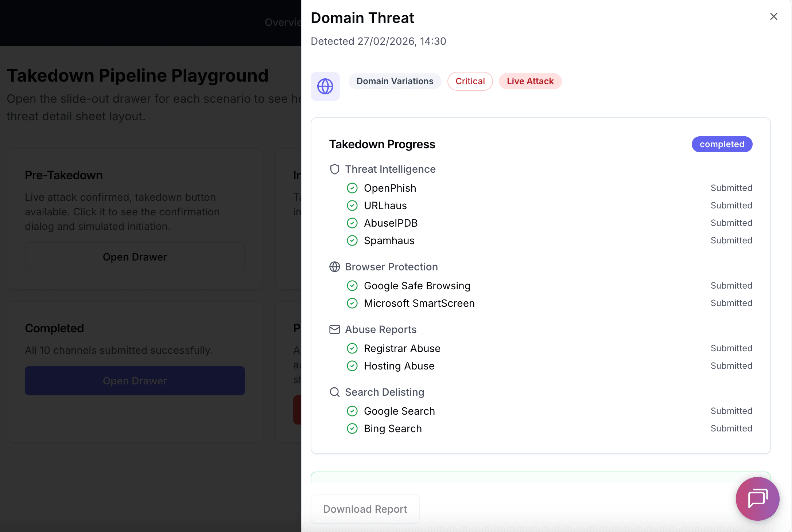The width and height of the screenshot is (792, 532).
Task: Click the Download Report button
Action: [x=365, y=509]
